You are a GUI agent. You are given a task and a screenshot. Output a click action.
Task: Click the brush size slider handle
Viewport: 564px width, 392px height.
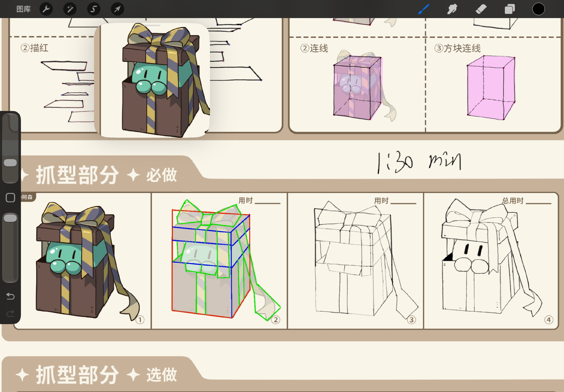(10, 163)
